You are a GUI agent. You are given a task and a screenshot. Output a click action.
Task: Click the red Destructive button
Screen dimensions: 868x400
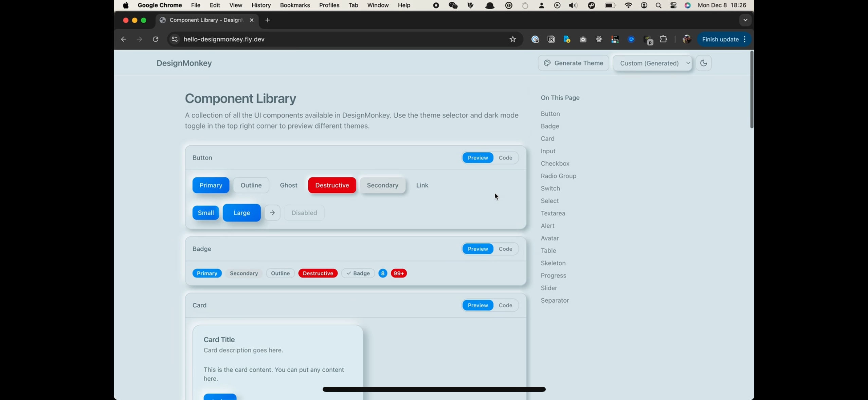pos(332,185)
